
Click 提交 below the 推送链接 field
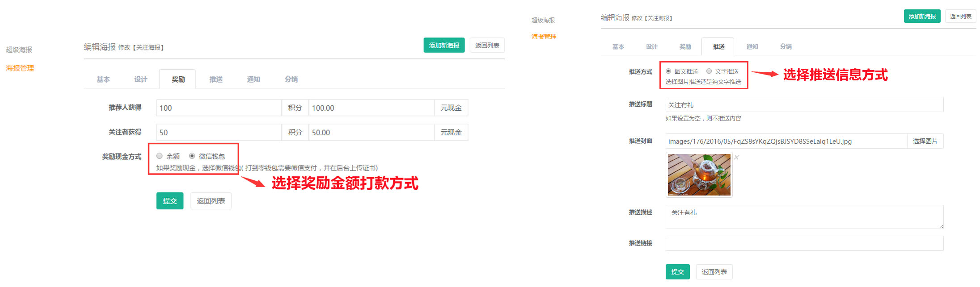pos(677,272)
